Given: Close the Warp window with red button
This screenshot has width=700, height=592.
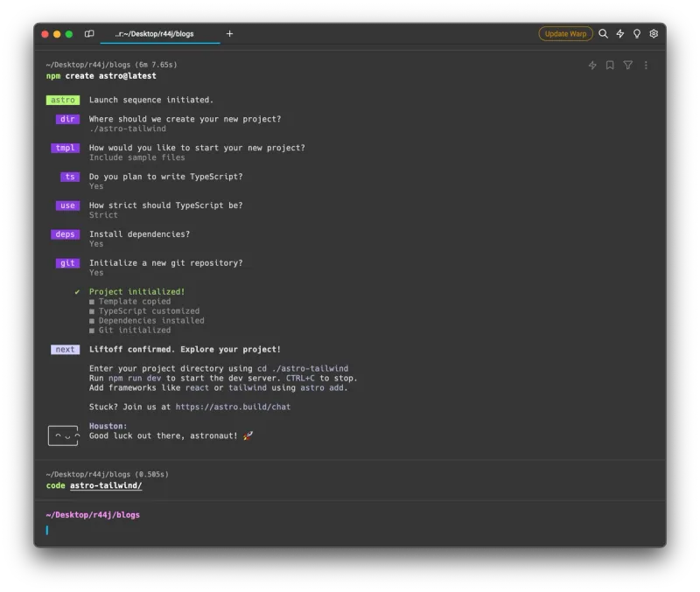Looking at the screenshot, I should 45,34.
